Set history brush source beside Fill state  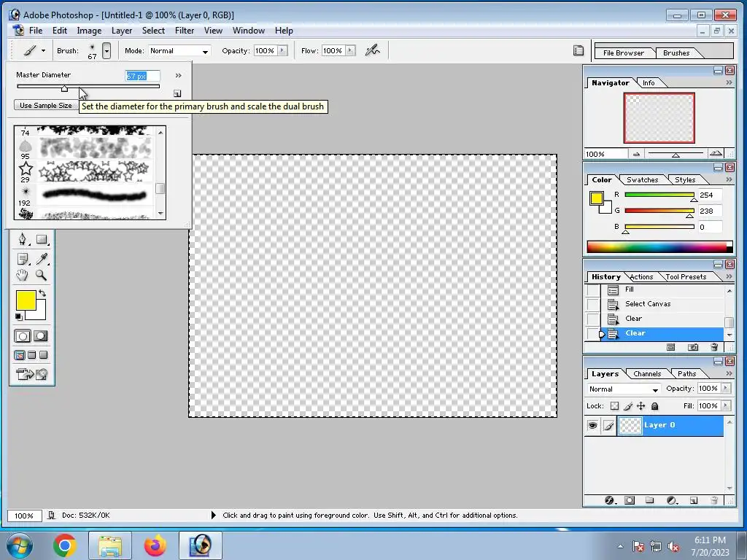[592, 289]
